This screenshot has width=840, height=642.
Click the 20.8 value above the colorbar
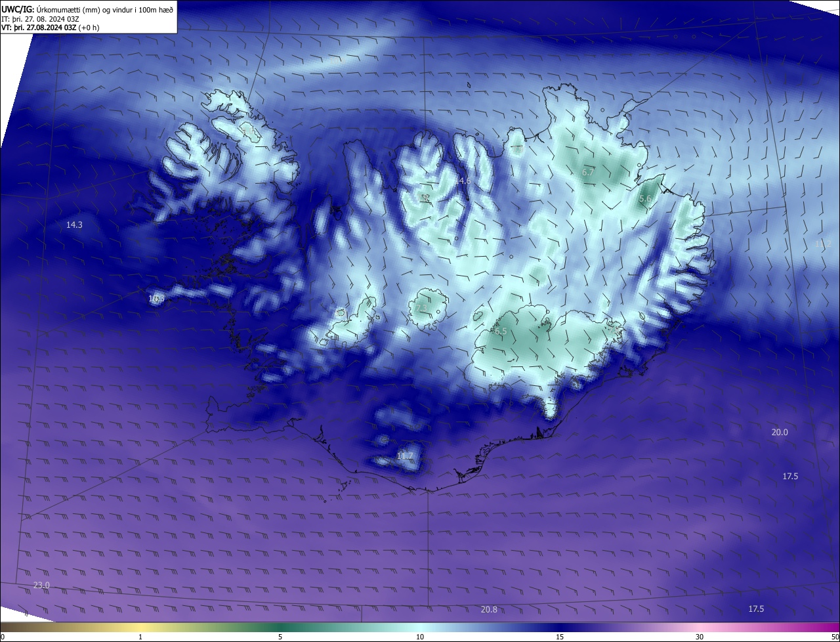point(489,610)
